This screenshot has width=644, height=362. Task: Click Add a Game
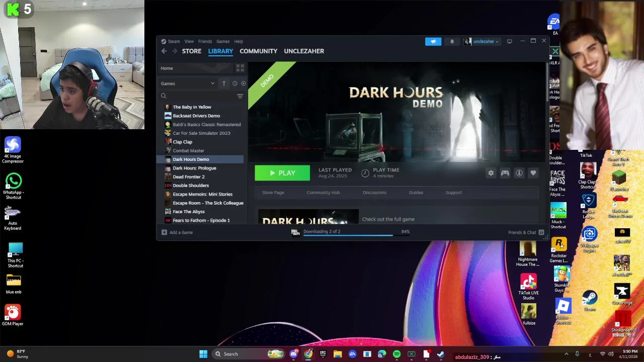(177, 232)
